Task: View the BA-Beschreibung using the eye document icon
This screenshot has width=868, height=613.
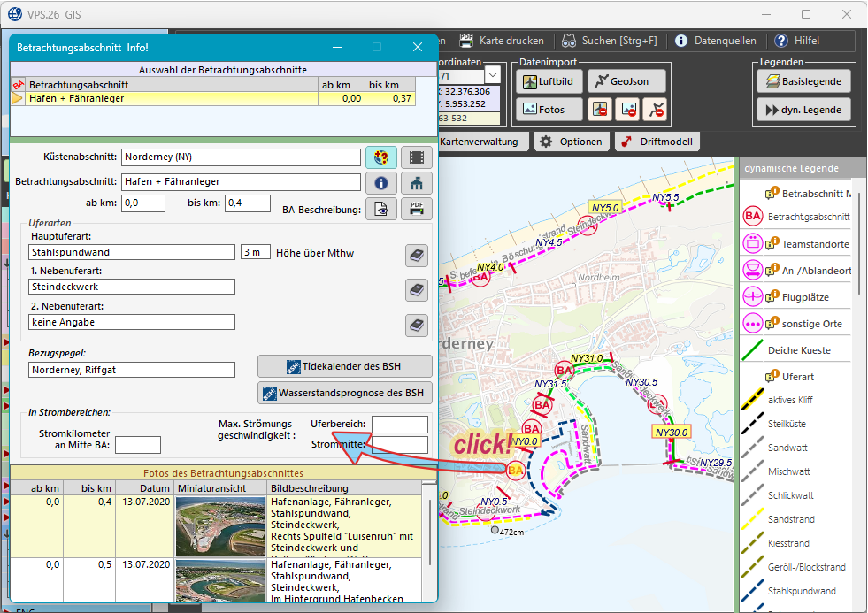Action: pos(381,209)
